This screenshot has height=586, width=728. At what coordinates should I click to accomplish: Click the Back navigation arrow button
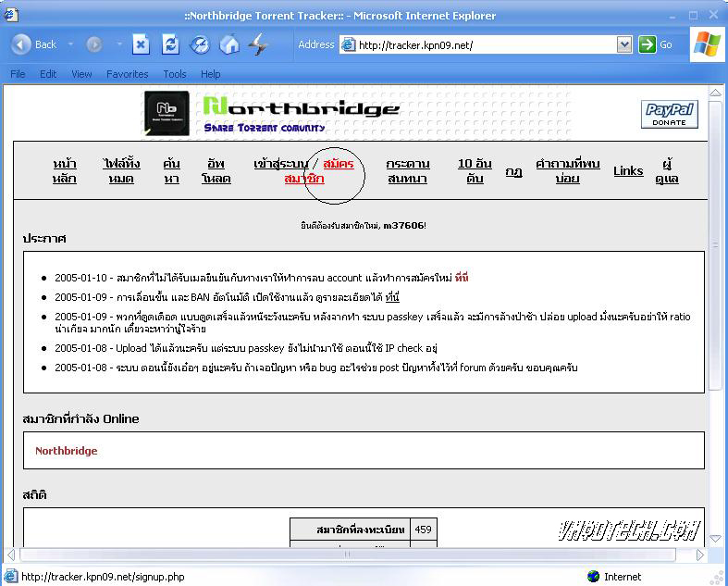[x=20, y=44]
